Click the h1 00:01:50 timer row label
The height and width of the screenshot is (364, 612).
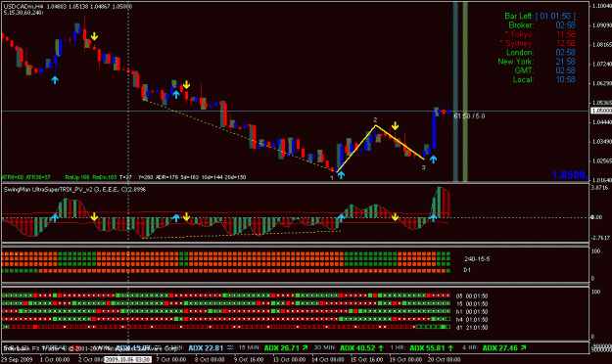(x=472, y=312)
